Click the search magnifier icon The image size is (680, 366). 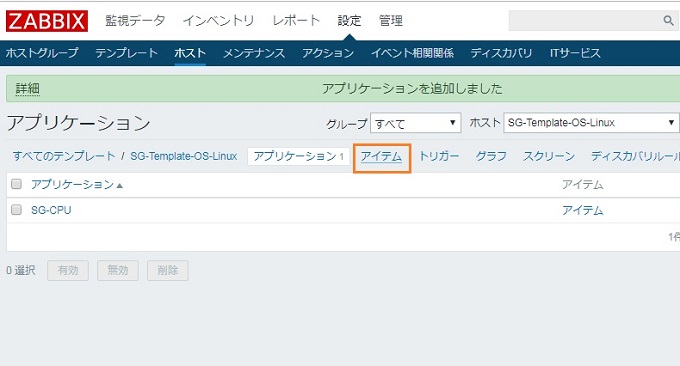pyautogui.click(x=668, y=20)
